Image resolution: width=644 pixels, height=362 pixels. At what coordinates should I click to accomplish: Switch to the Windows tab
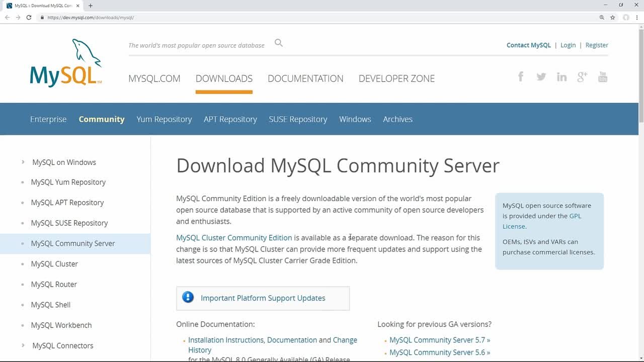click(355, 119)
